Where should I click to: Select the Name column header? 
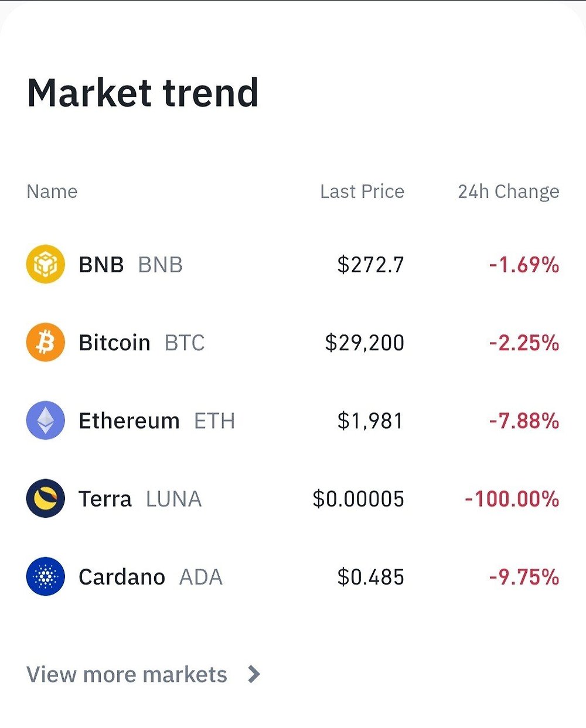(52, 192)
